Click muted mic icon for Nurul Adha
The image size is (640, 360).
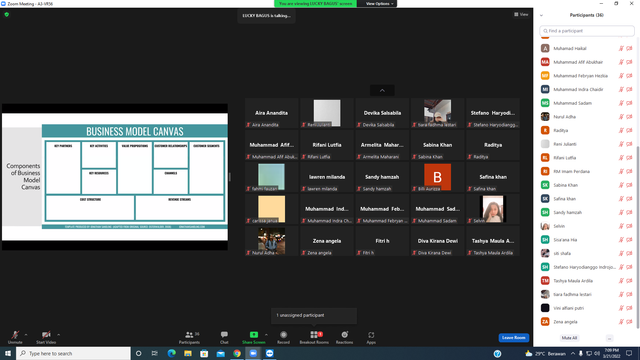tap(621, 117)
